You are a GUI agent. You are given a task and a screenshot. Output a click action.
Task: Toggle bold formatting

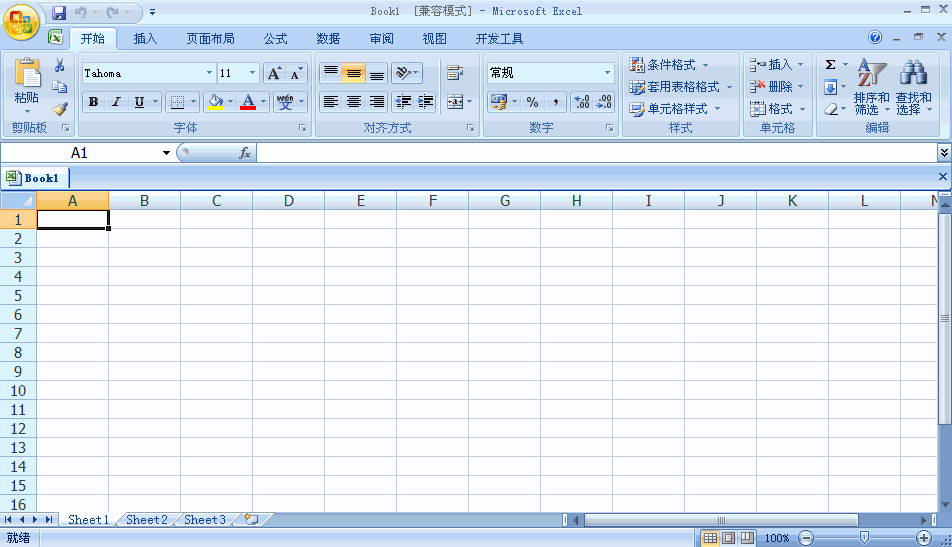(x=93, y=102)
